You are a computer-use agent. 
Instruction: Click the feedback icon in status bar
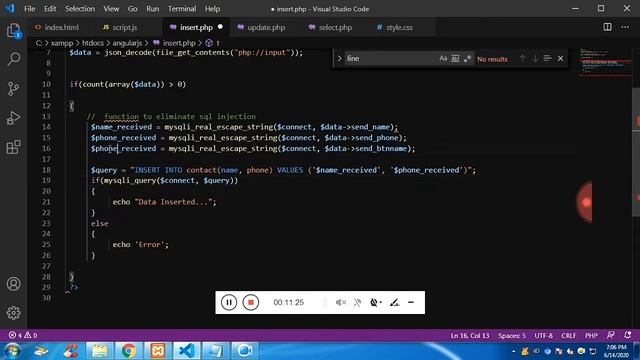[611, 335]
